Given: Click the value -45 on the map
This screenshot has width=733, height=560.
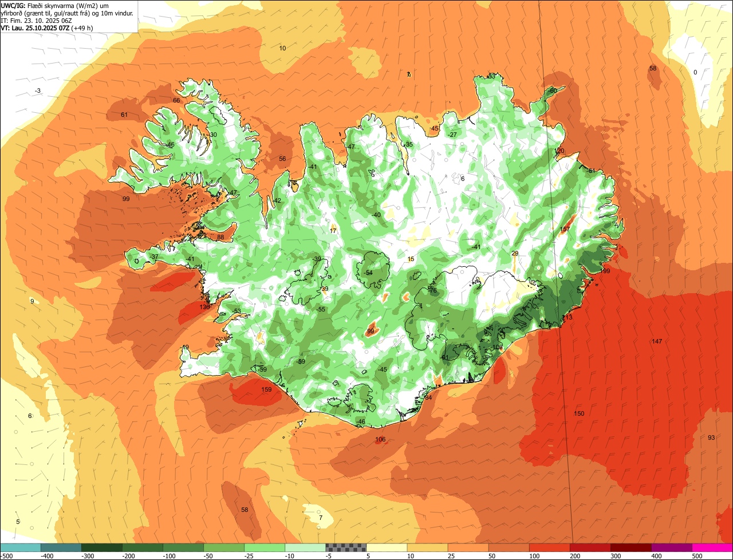Looking at the screenshot, I should (x=383, y=369).
